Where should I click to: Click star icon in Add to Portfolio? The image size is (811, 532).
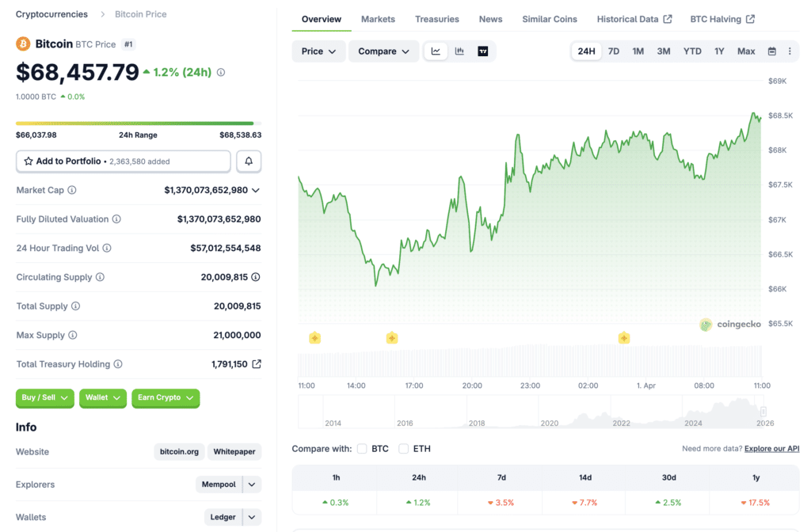(29, 161)
